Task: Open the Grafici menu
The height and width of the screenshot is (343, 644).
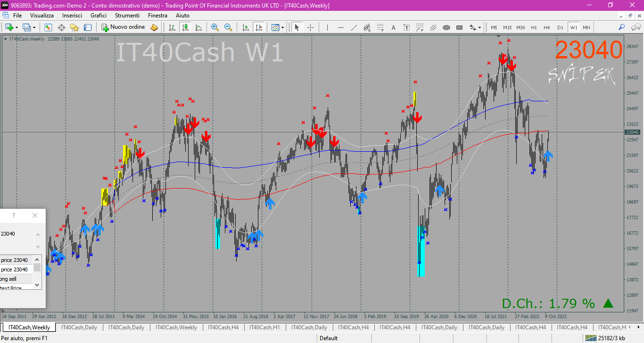Action: [99, 16]
